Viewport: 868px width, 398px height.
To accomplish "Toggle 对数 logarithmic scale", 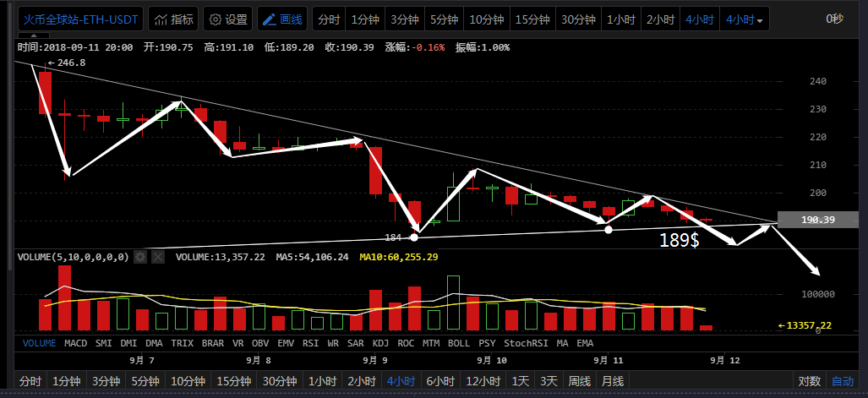I will pyautogui.click(x=810, y=381).
